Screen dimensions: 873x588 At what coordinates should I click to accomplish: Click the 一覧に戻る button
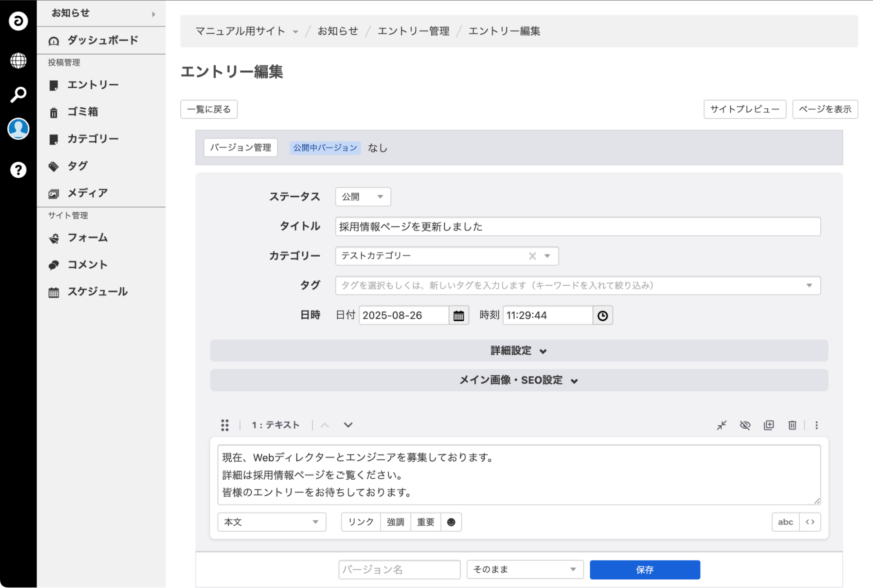click(x=209, y=109)
